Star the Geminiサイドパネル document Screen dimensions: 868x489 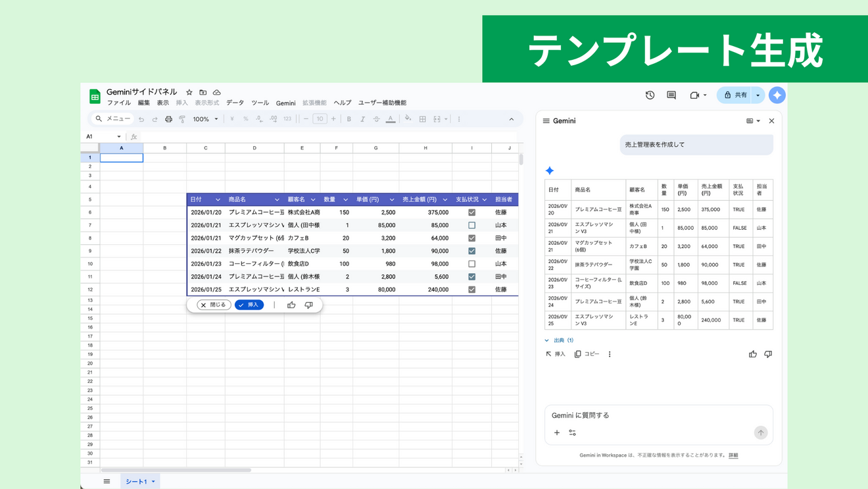pos(189,92)
